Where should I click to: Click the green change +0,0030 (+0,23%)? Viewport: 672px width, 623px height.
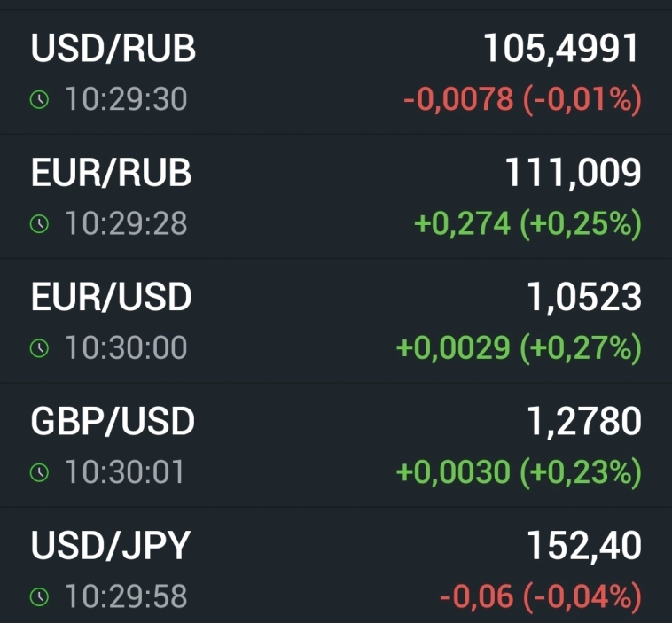tap(519, 472)
